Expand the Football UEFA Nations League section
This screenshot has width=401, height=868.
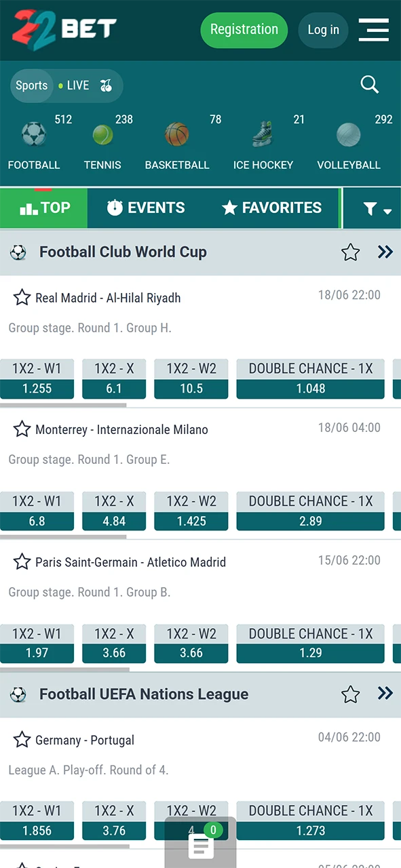[x=385, y=694]
